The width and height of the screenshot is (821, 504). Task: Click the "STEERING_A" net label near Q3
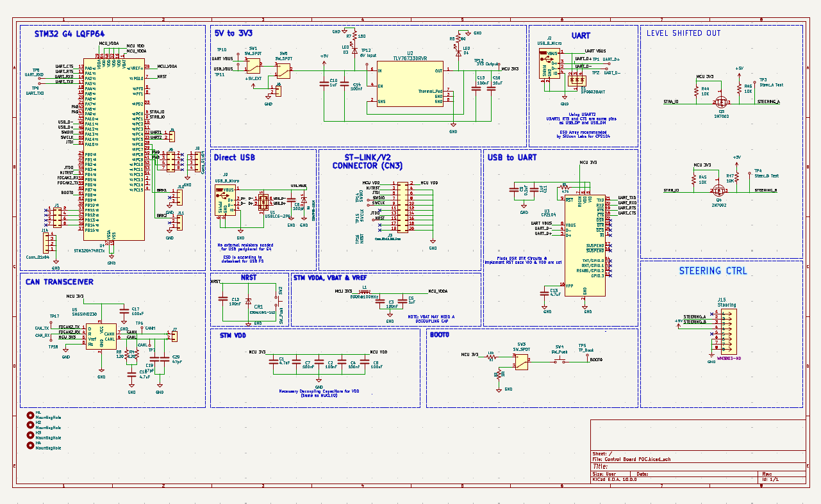click(x=768, y=101)
